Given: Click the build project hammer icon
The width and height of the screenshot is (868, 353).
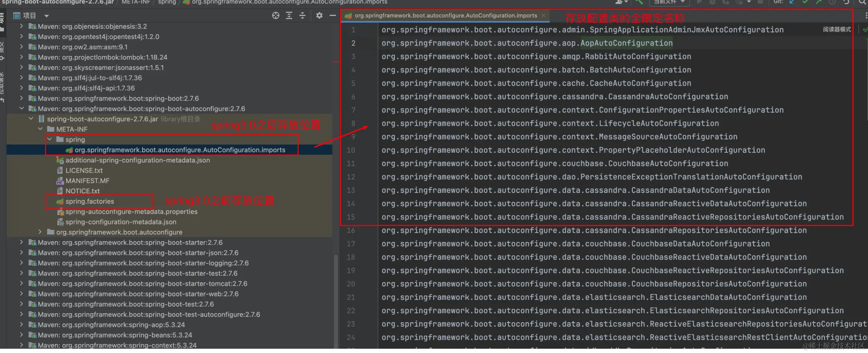Looking at the screenshot, I should (639, 2).
